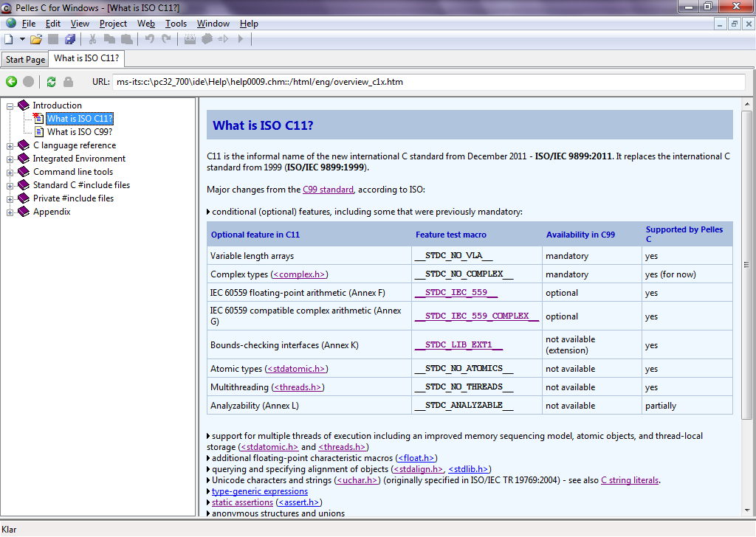756x537 pixels.
Task: Open the dropdown arrow beside the New icon
Action: pyautogui.click(x=22, y=39)
